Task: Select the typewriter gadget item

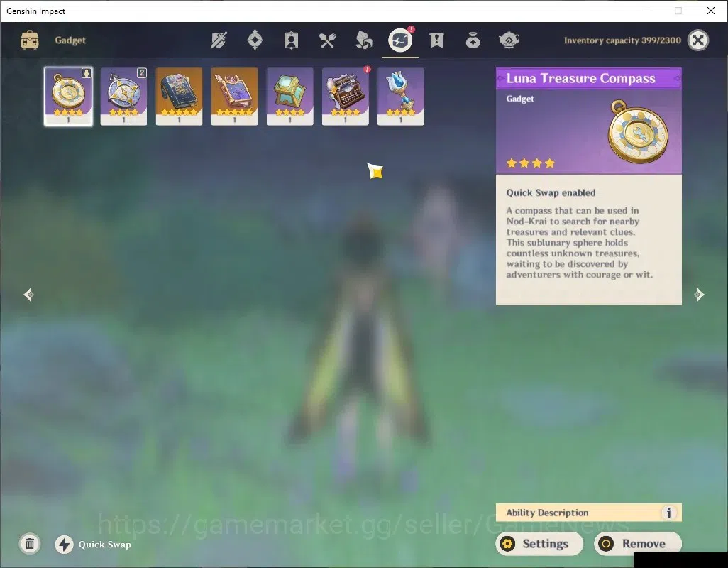Action: [x=345, y=96]
